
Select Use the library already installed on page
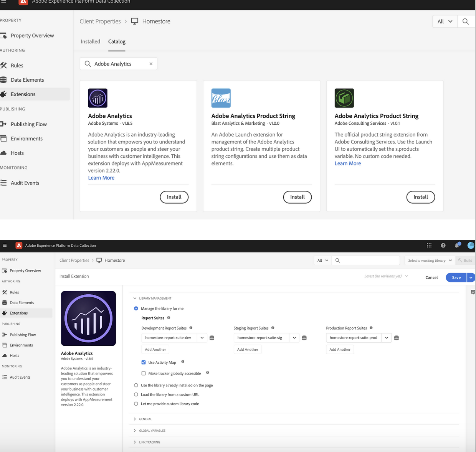136,385
